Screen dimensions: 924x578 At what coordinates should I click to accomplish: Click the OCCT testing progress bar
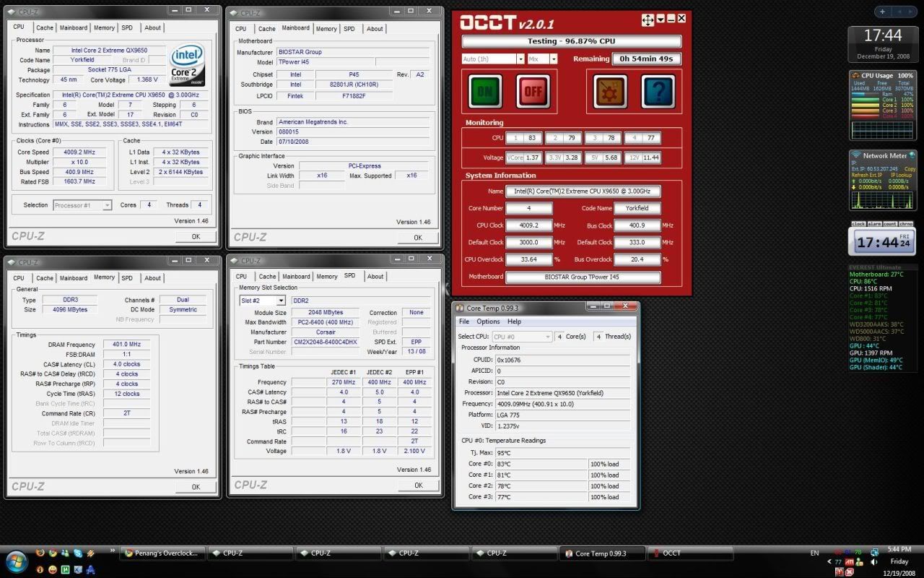(x=571, y=42)
